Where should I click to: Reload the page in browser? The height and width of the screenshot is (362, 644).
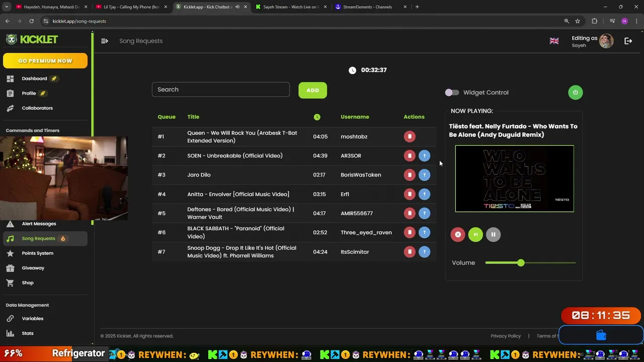(31, 21)
